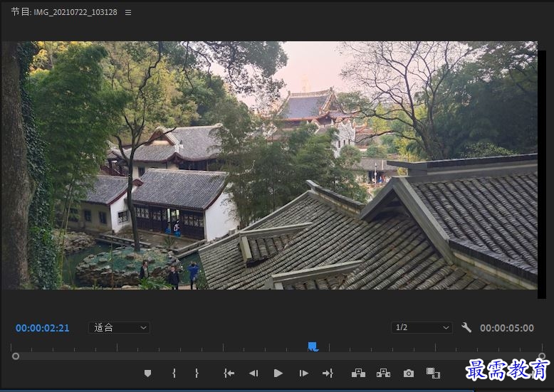Mark Out point with the right brace button

[197, 374]
